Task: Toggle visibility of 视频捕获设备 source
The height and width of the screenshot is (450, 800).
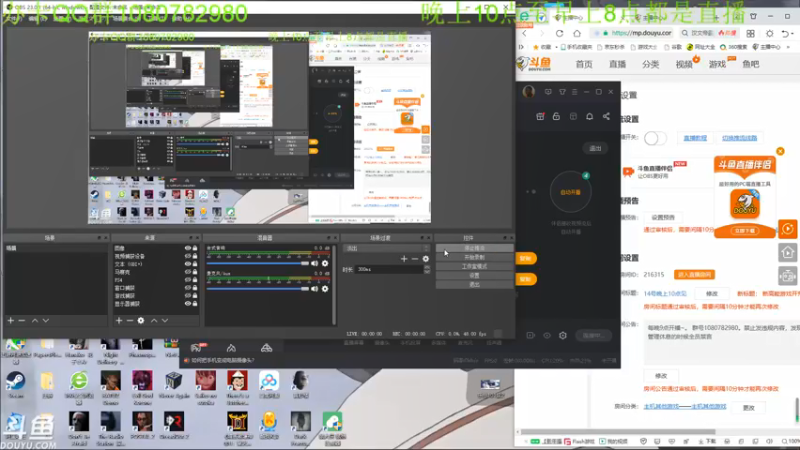Action: [x=188, y=256]
